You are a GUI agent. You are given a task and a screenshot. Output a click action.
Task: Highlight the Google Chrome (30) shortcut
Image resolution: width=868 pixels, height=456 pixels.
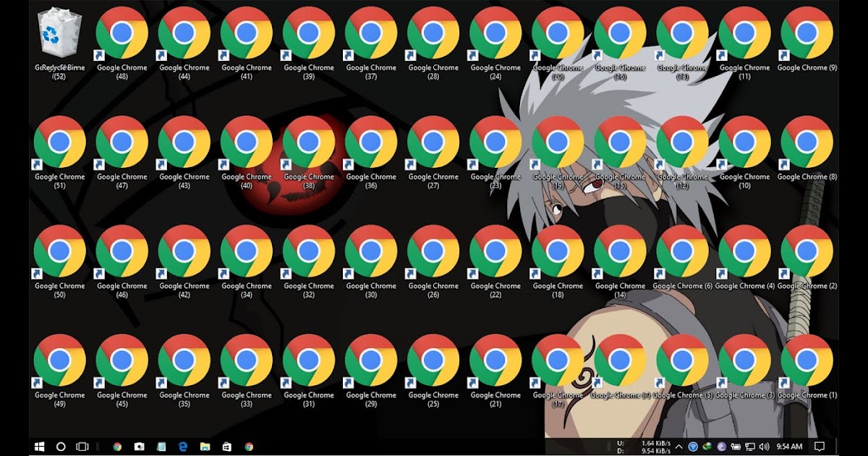coord(371,262)
